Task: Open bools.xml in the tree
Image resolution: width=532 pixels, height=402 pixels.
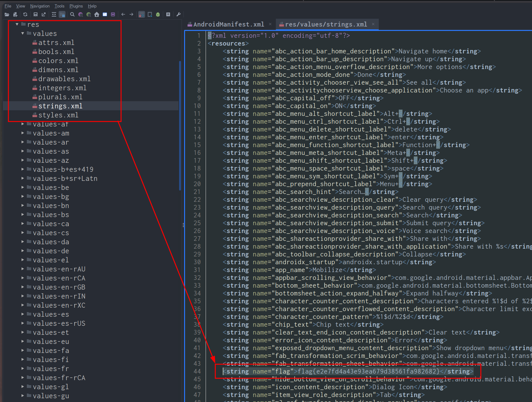Action: (53, 52)
